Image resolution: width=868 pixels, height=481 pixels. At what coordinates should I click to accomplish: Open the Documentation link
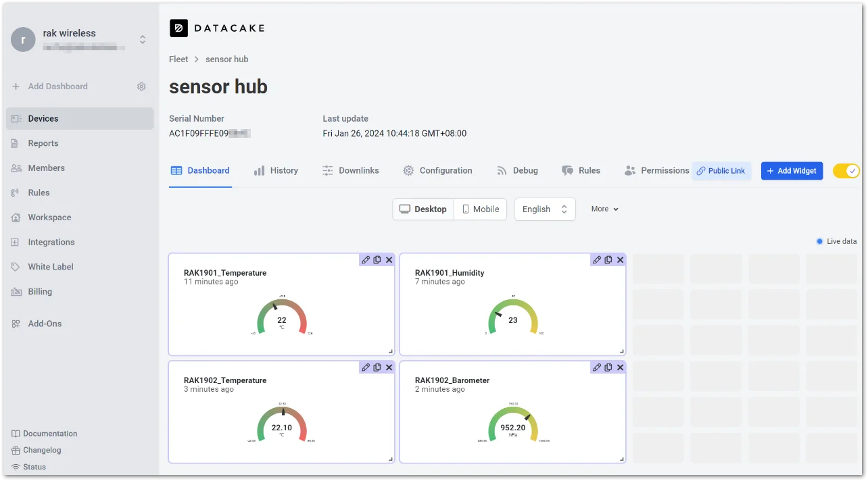[45, 434]
